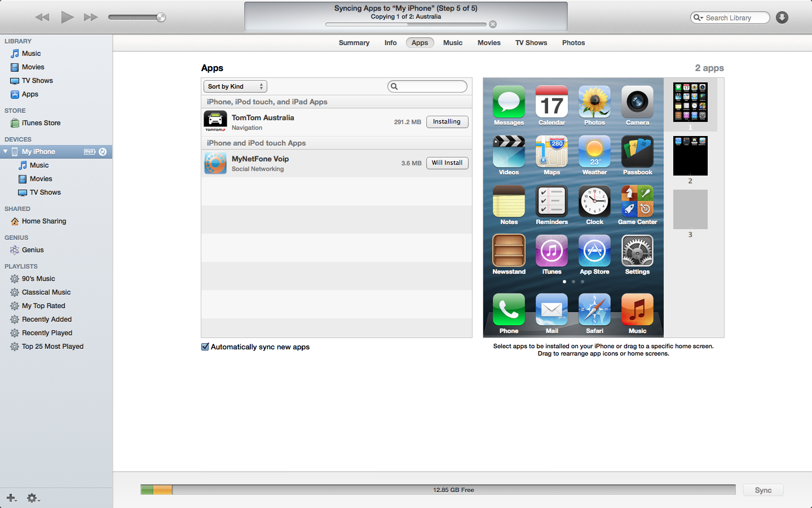
Task: Open the 90's Music playlist
Action: click(x=38, y=279)
